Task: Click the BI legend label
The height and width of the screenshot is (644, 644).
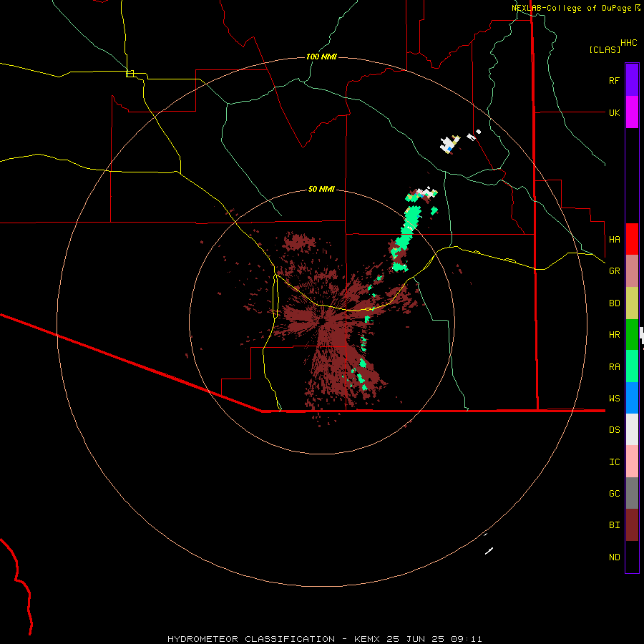Action: click(x=614, y=525)
